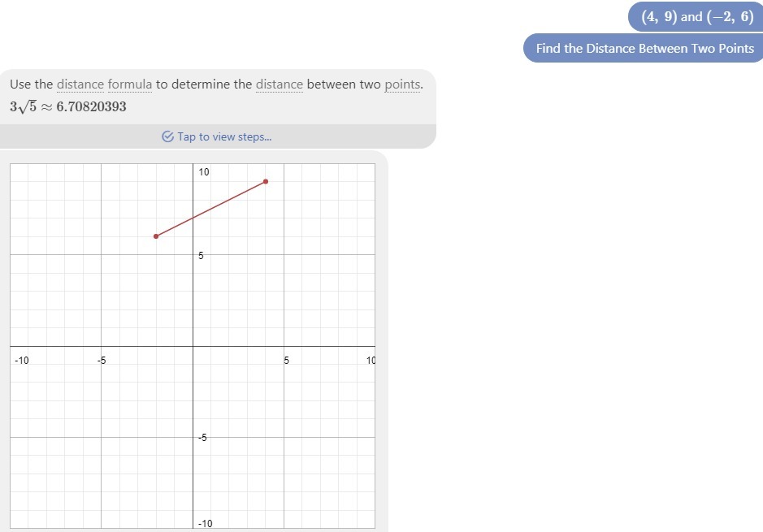Click the result 3√5 ≈ 6.70820393

tap(68, 106)
